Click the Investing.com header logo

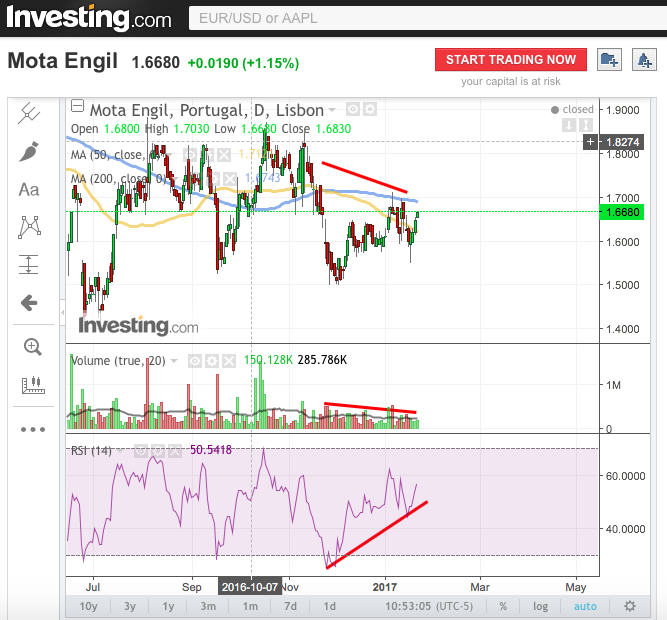coord(89,18)
